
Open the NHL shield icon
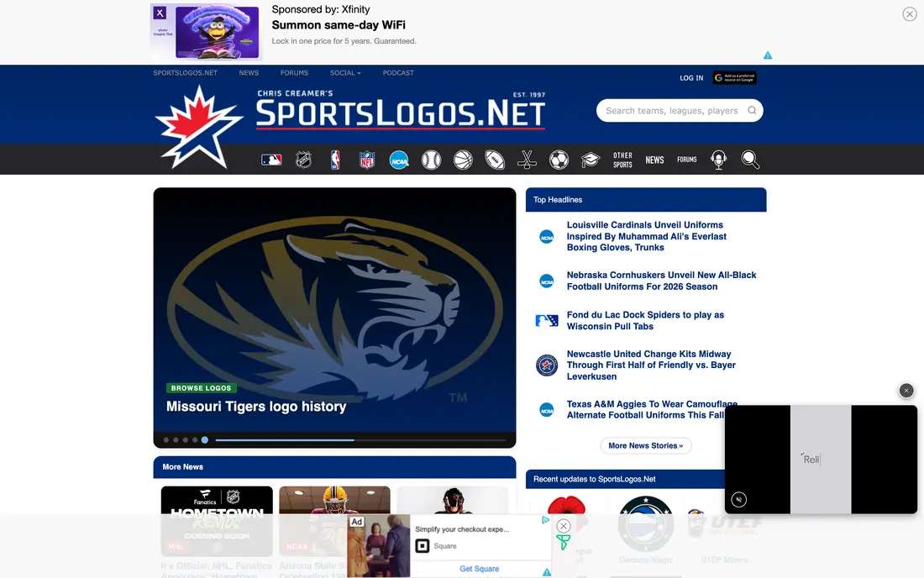(x=303, y=160)
